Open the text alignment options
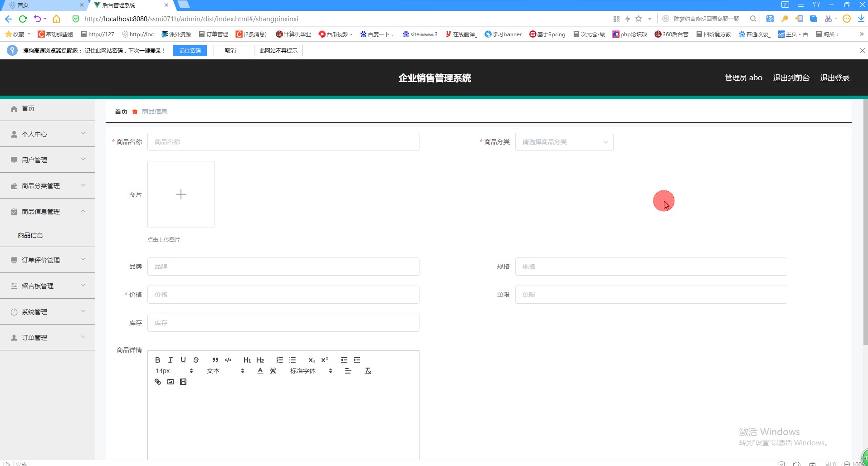This screenshot has width=868, height=466. (x=348, y=371)
